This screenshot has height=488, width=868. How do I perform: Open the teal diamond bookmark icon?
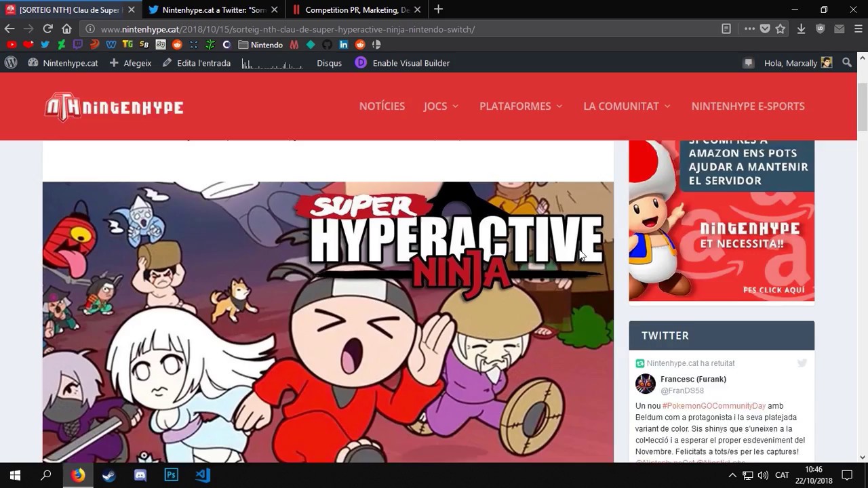(x=311, y=45)
